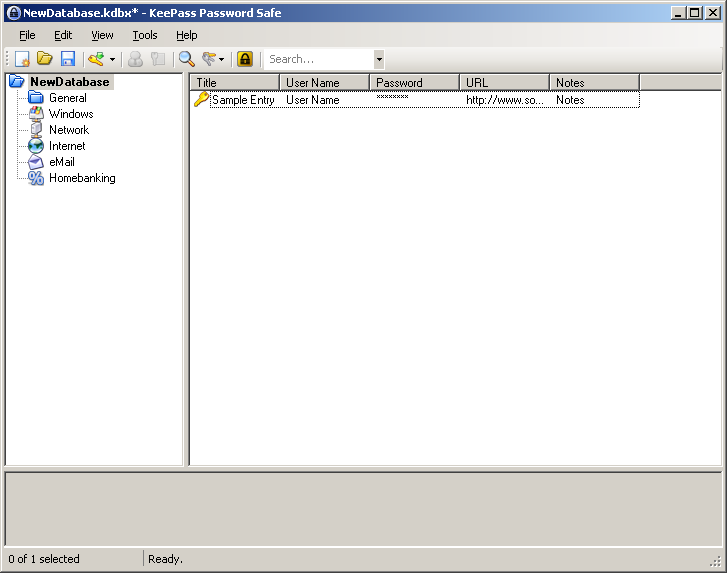Open the Add Entry dropdown arrow
Image resolution: width=727 pixels, height=573 pixels.
112,59
